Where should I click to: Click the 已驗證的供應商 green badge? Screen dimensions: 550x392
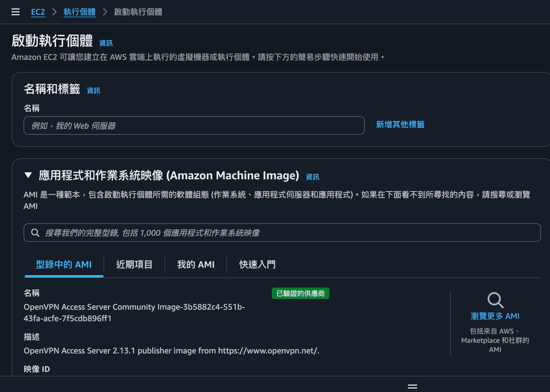point(300,293)
